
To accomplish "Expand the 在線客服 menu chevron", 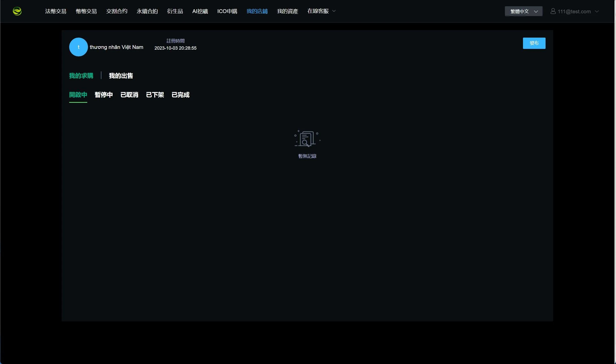I will 334,11.
